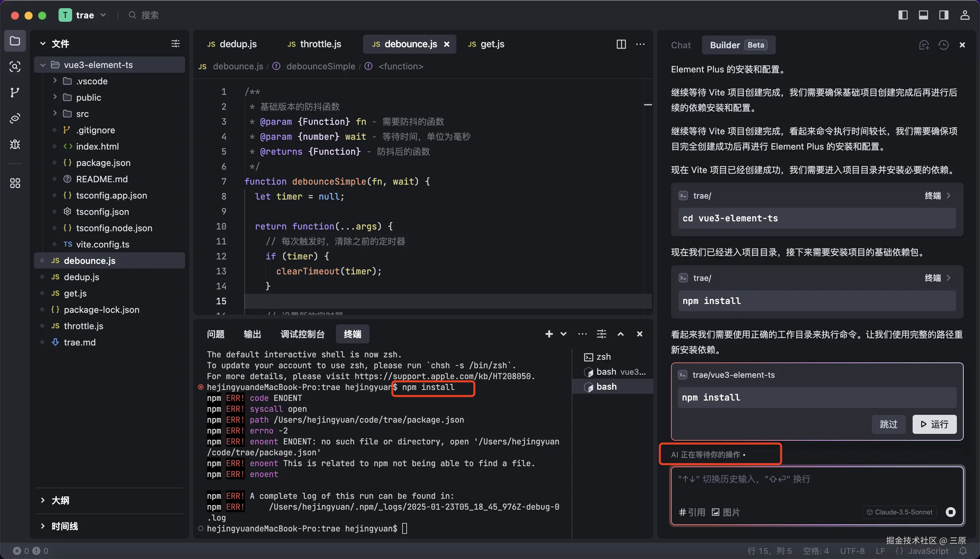Click the 运行 run button

[934, 424]
